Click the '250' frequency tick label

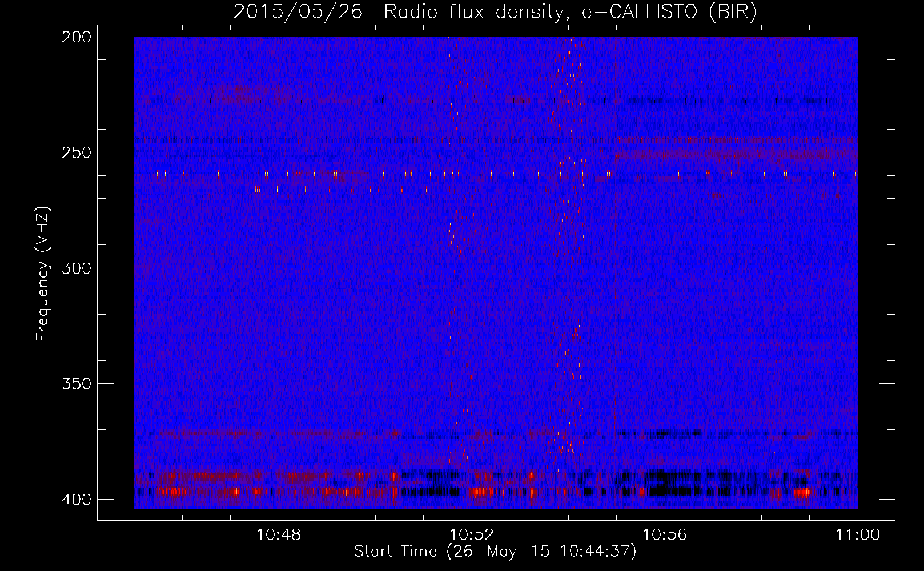coord(76,152)
